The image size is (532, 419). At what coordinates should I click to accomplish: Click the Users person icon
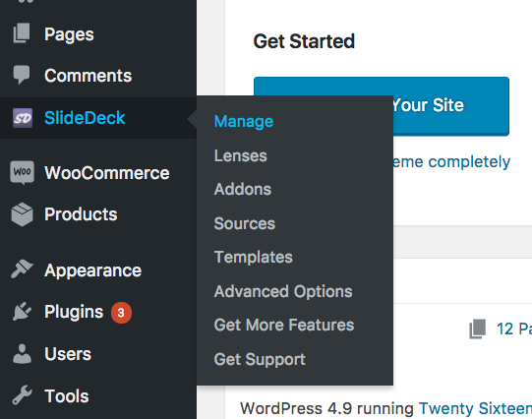coord(22,353)
